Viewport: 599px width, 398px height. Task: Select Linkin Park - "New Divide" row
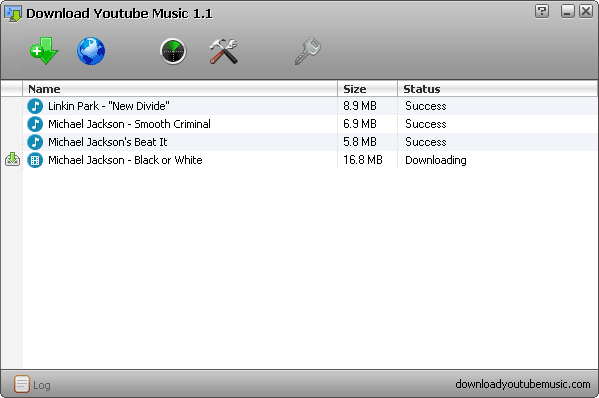310,106
